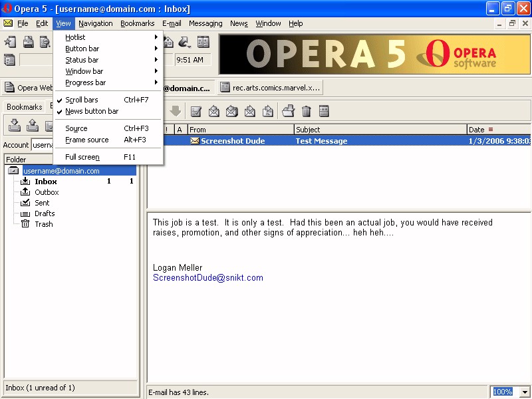This screenshot has height=399, width=532.
Task: Sort by the Date column header
Action: click(x=499, y=130)
